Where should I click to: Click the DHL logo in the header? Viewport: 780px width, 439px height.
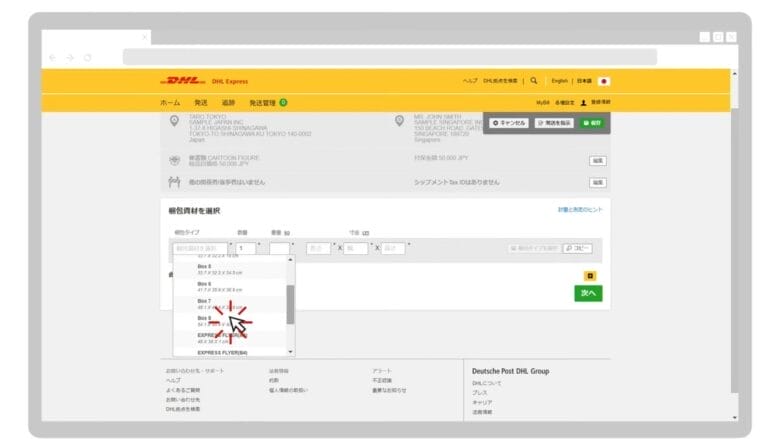click(183, 81)
